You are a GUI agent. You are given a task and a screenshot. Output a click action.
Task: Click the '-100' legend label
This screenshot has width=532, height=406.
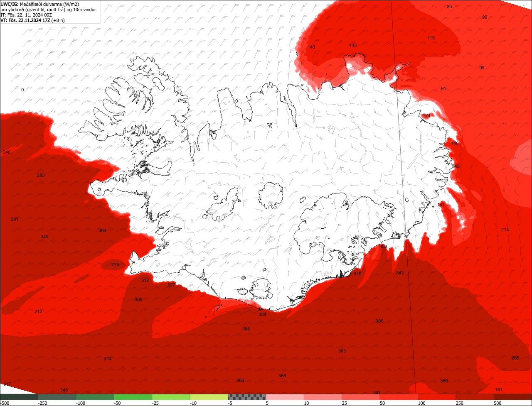click(81, 403)
